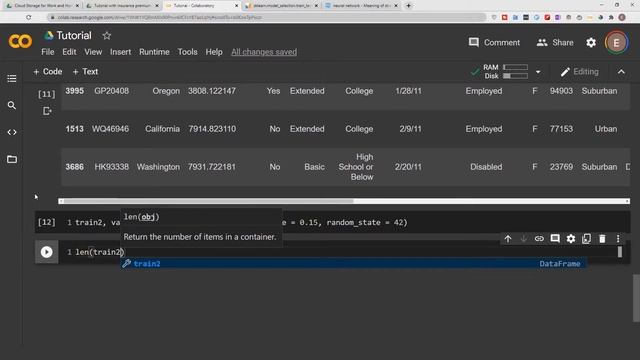Open the Tools menu
This screenshot has height=360, width=640.
[x=187, y=52]
